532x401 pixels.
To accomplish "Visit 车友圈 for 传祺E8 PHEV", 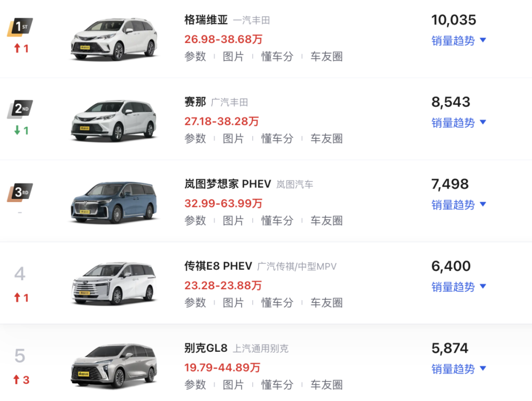I will [x=326, y=302].
